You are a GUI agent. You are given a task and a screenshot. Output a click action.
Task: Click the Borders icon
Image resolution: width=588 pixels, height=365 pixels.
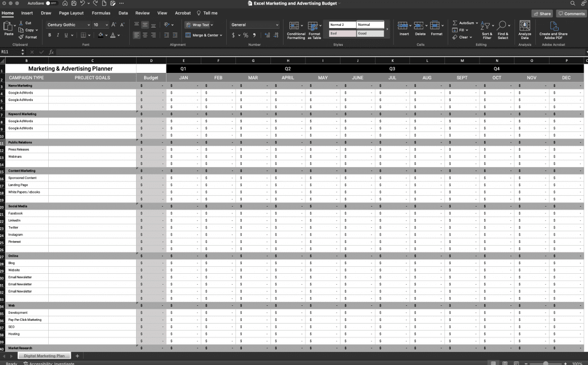pyautogui.click(x=83, y=35)
